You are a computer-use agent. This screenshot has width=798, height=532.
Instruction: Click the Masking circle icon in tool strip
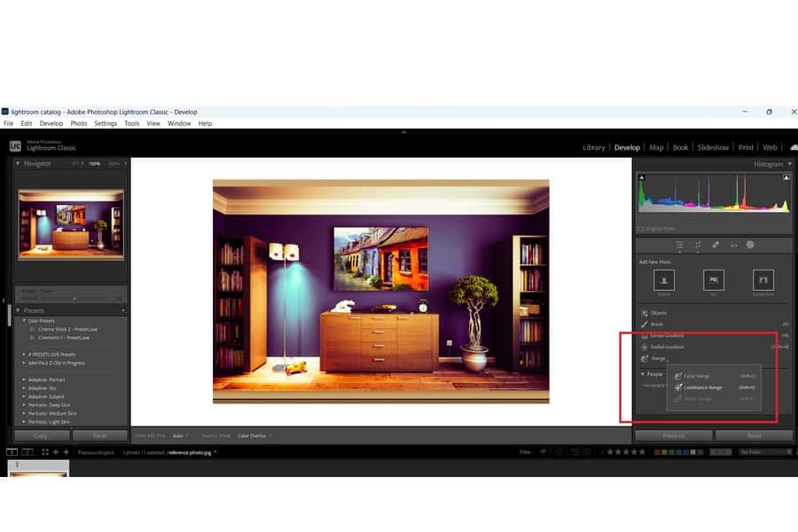[x=750, y=245]
